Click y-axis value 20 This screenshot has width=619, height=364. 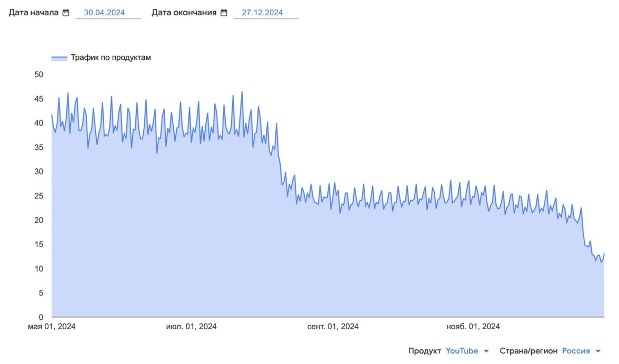pyautogui.click(x=39, y=220)
